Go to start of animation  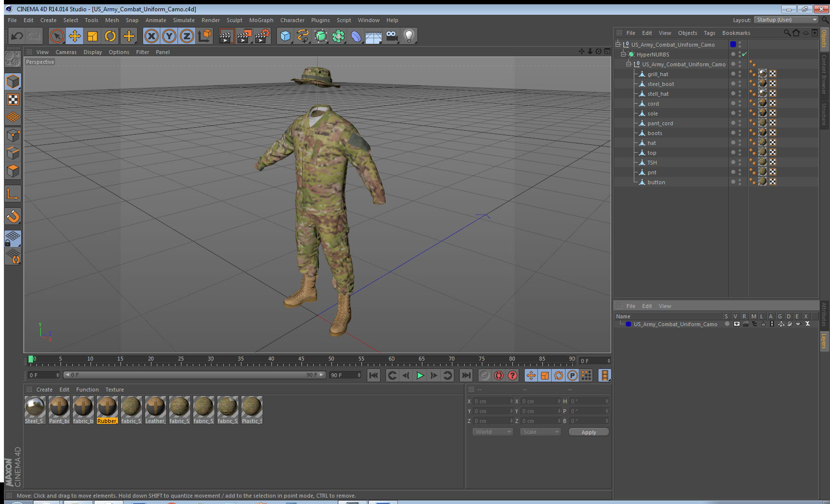point(374,375)
